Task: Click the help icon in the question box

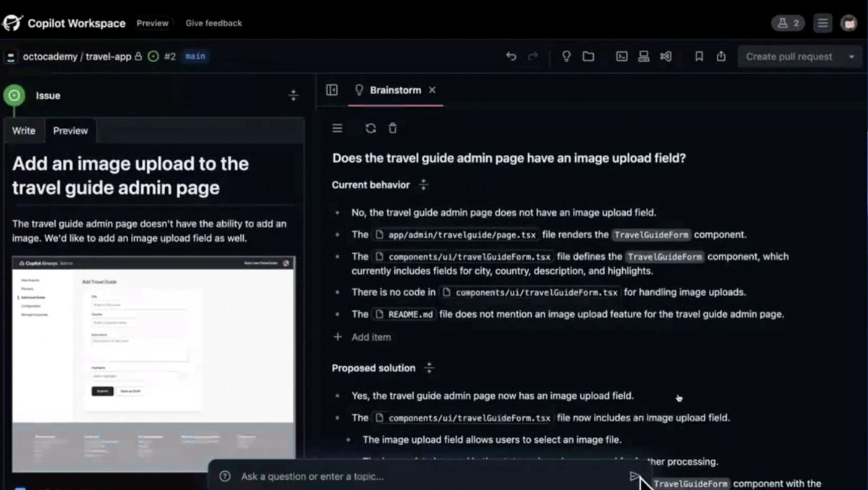Action: (x=225, y=476)
